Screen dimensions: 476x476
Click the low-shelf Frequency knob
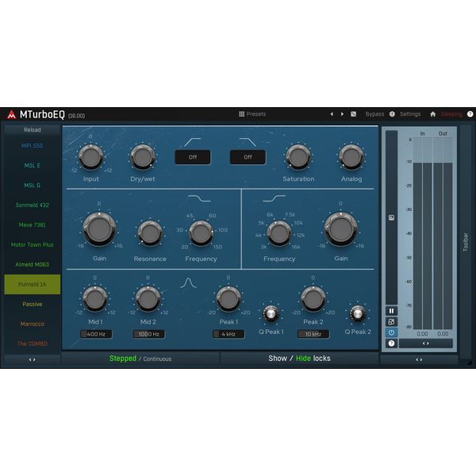[201, 233]
